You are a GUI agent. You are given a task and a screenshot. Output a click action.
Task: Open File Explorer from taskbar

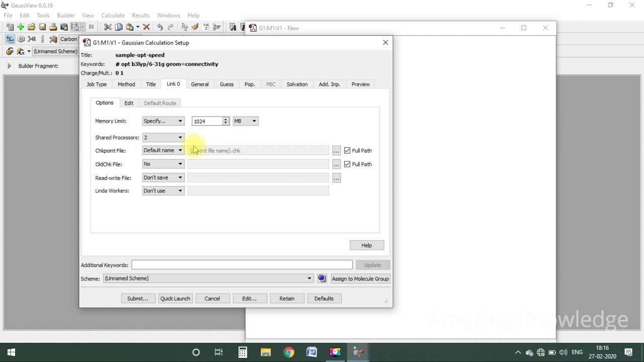[x=266, y=352]
